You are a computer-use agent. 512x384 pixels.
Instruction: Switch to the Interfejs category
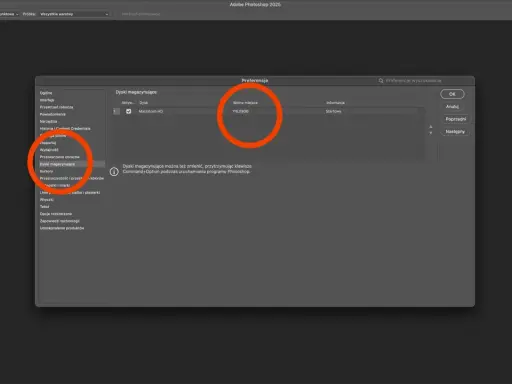tap(47, 100)
